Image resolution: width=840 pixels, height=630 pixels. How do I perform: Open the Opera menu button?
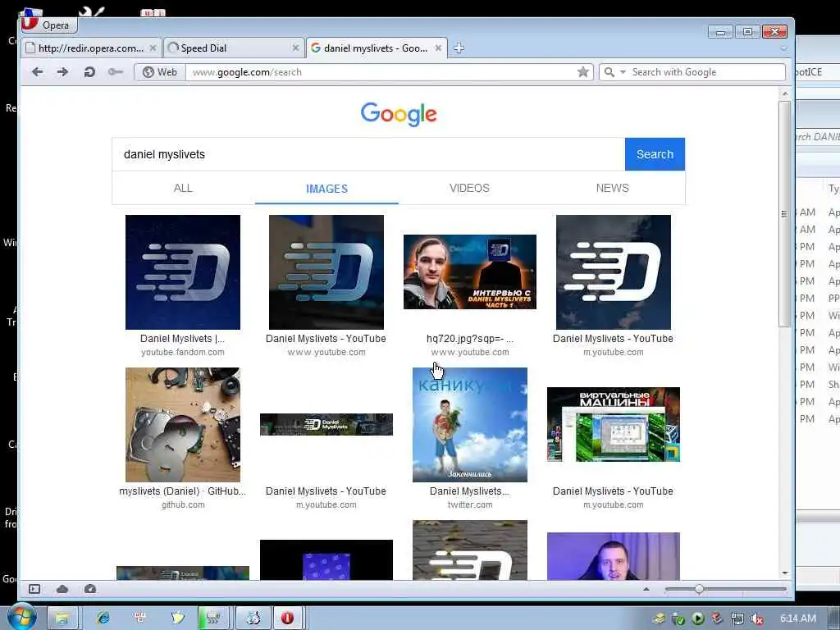pyautogui.click(x=49, y=25)
